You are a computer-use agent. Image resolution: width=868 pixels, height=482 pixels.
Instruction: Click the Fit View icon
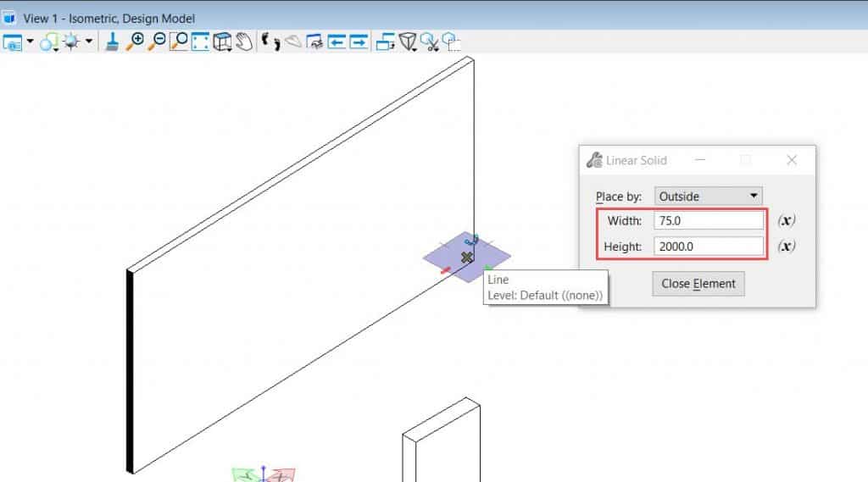tap(200, 42)
